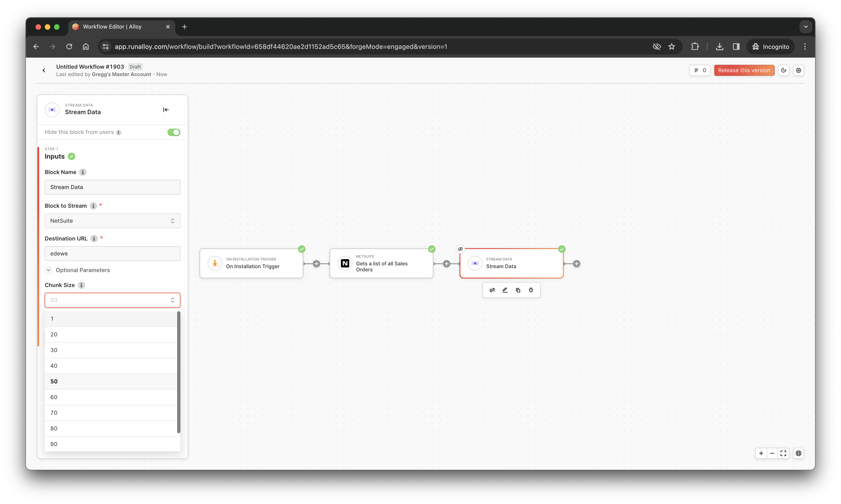Zoom in the workflow canvas
The image size is (841, 504).
click(x=761, y=454)
